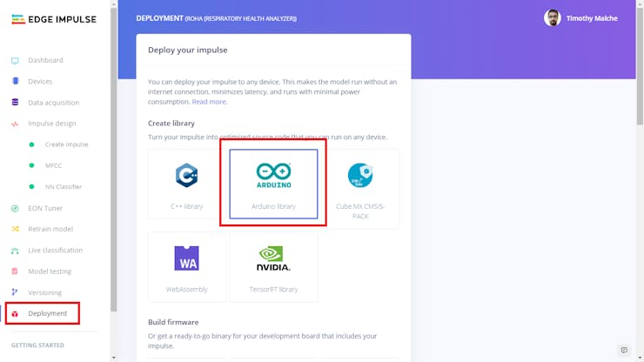The height and width of the screenshot is (362, 644).
Task: Select the Cube.MX CMSIS-PACK logo
Action: point(360,176)
